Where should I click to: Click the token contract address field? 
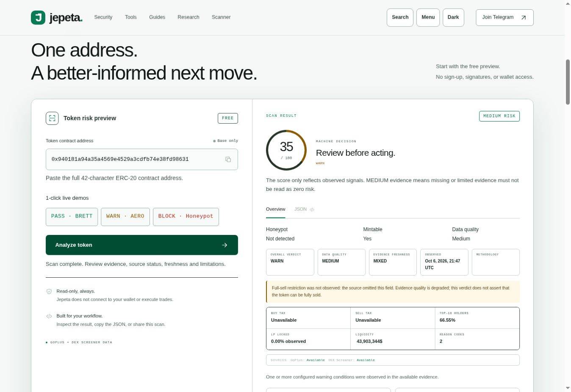[x=142, y=159]
